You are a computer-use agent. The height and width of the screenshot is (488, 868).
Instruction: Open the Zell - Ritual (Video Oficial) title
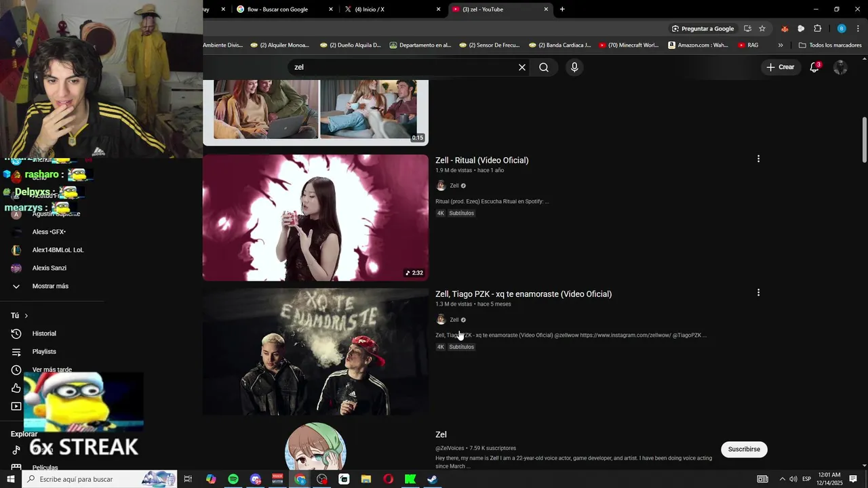pos(481,161)
